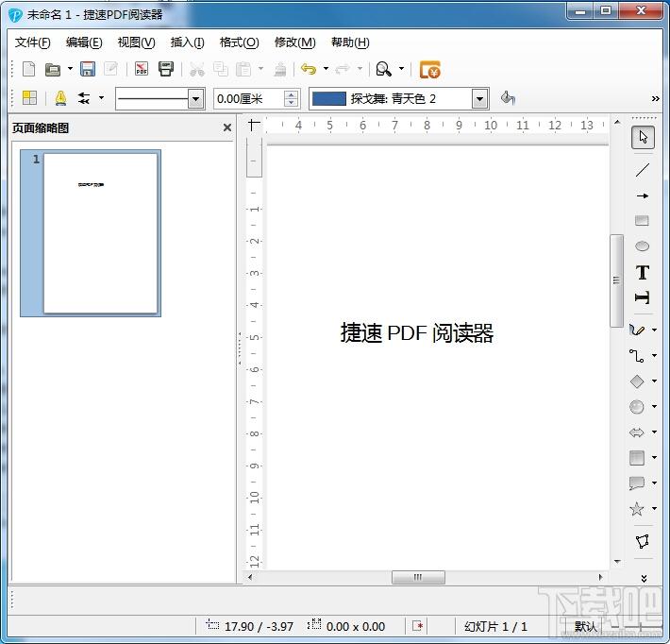
Task: Open the 修改(M) menu
Action: [294, 42]
